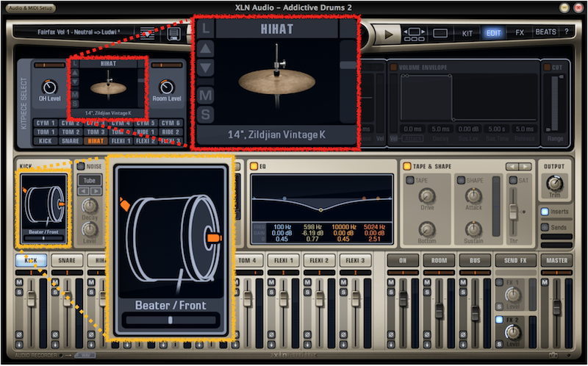This screenshot has height=366, width=588.
Task: Select the SNARE kitpiece button
Action: pos(71,141)
